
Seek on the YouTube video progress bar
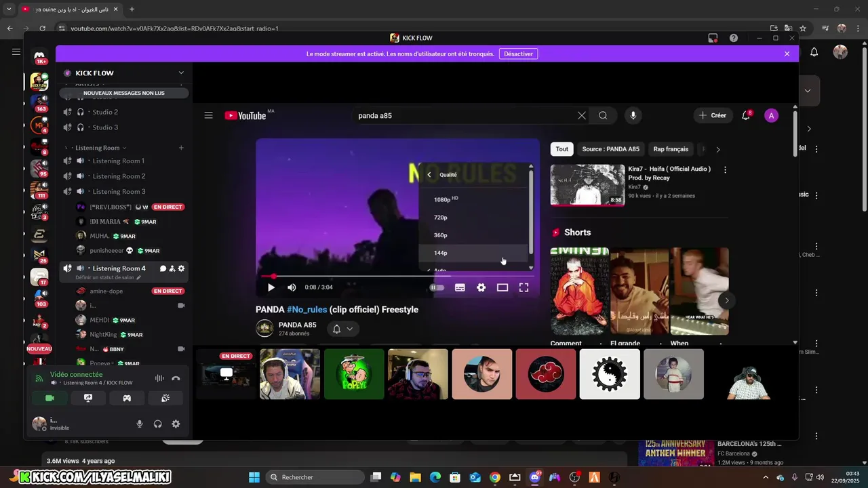397,277
